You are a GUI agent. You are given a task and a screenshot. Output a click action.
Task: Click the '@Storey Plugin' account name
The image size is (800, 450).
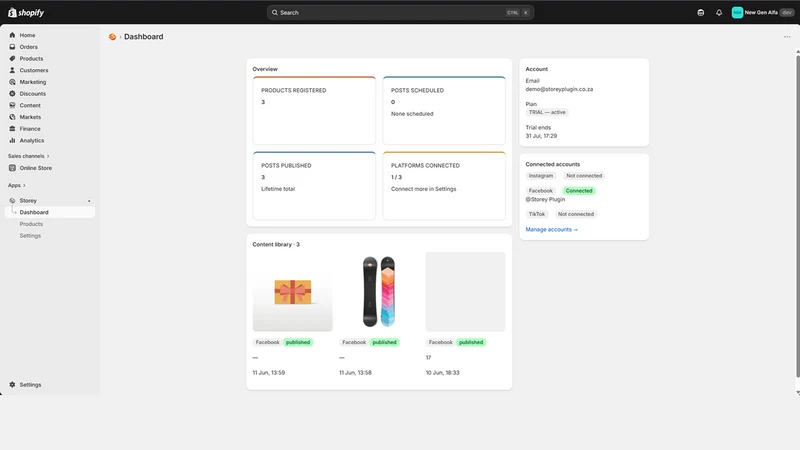[545, 199]
